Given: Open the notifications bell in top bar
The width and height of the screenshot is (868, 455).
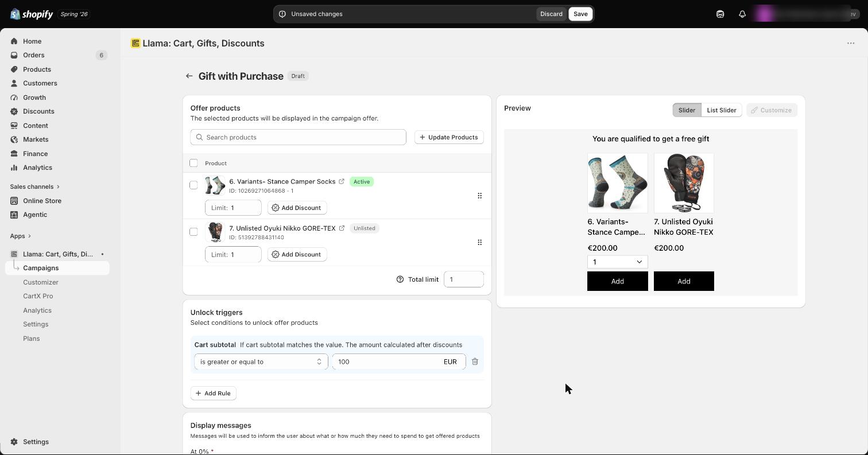Looking at the screenshot, I should 742,14.
